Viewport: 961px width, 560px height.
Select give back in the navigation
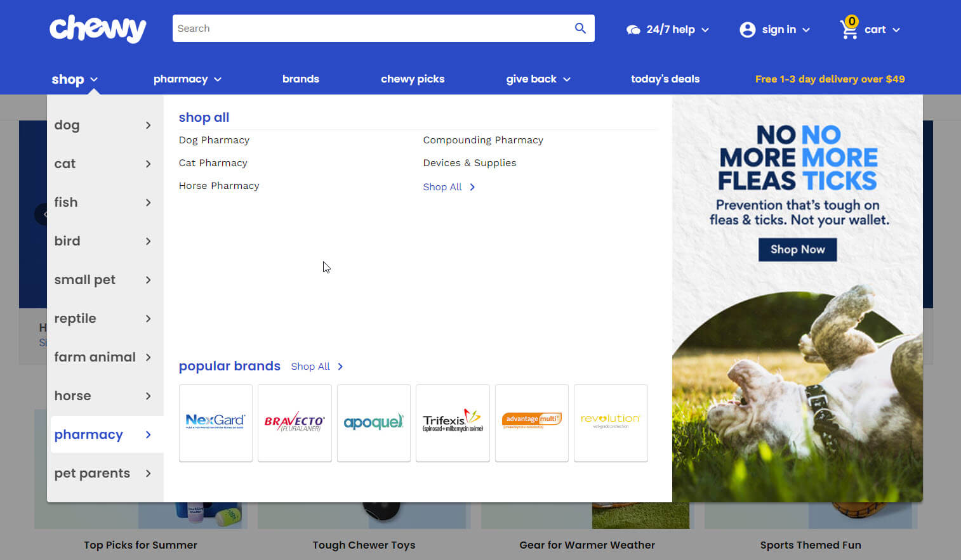pyautogui.click(x=531, y=79)
